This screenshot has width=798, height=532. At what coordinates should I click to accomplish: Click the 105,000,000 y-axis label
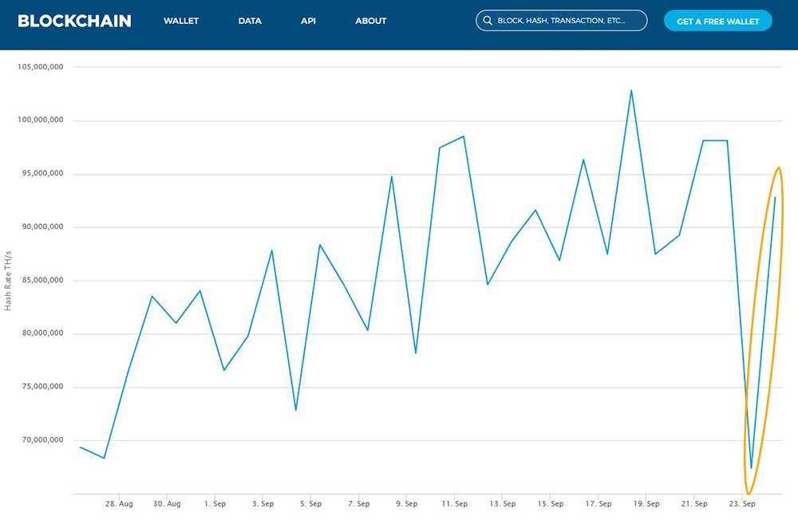coord(41,67)
